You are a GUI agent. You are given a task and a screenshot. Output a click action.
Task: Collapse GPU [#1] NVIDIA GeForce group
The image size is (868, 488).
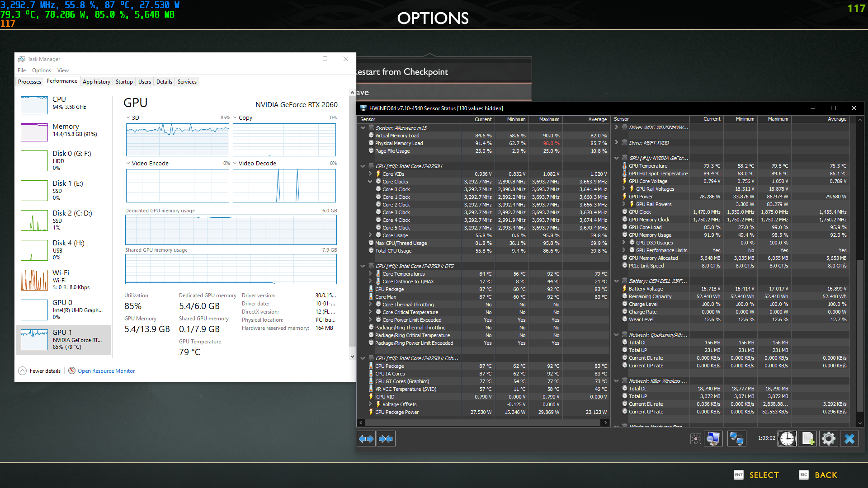[x=616, y=158]
